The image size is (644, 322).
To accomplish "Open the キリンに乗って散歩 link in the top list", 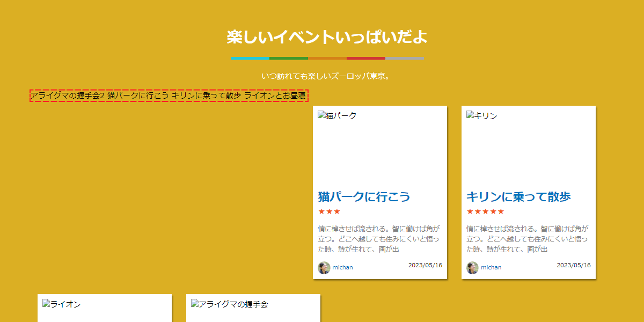I will click(x=207, y=96).
